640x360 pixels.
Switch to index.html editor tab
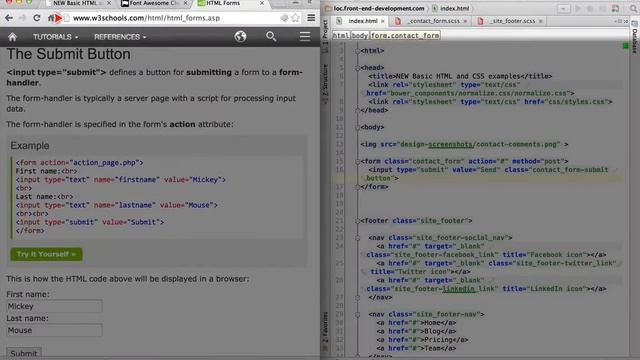(x=360, y=21)
